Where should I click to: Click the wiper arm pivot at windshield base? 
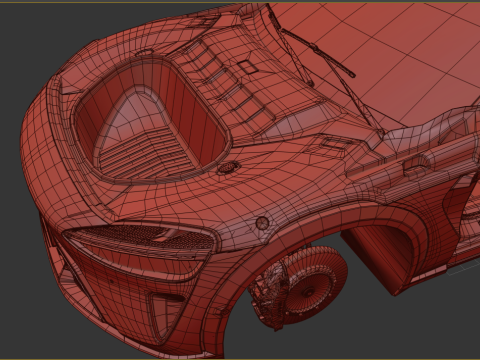tap(380, 133)
